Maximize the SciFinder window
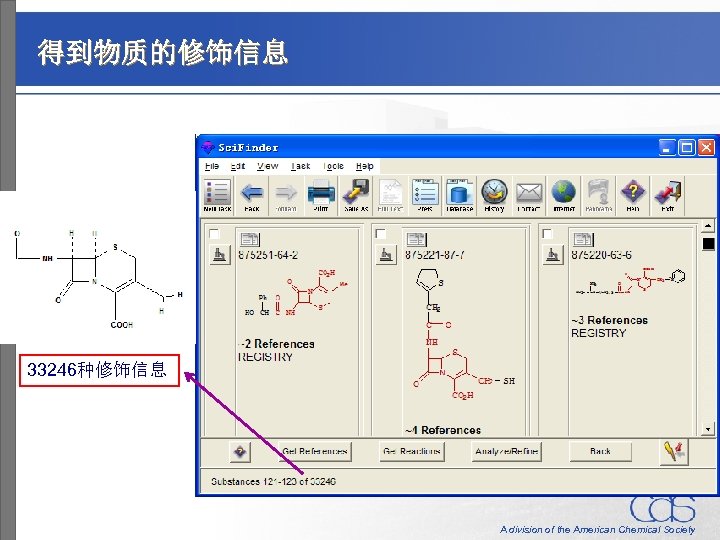The height and width of the screenshot is (540, 720). coord(686,147)
